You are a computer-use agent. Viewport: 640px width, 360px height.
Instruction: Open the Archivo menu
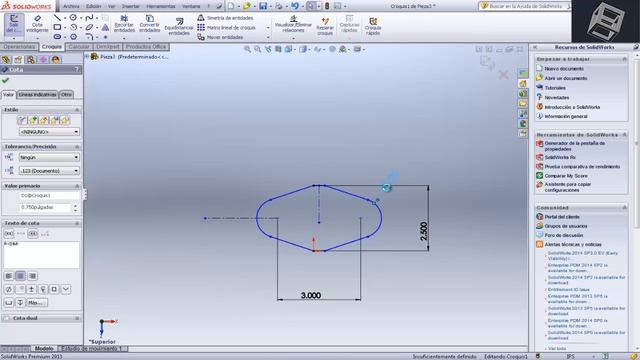(71, 6)
